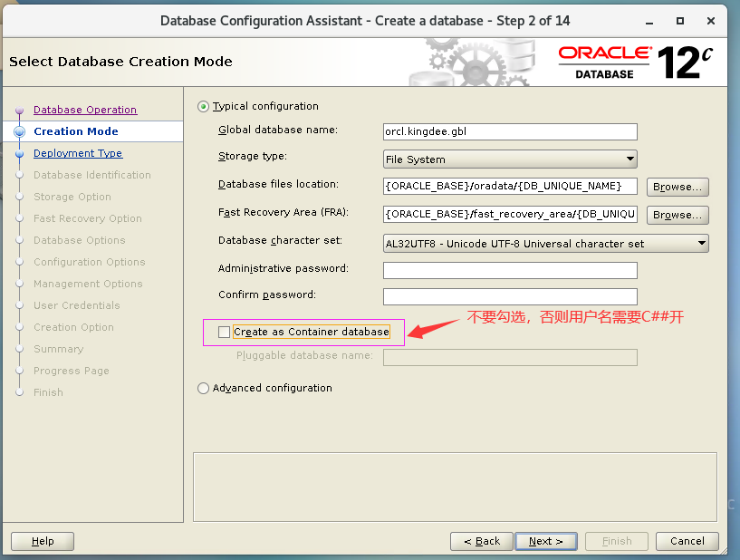Screen dimensions: 740x560
Task: Select the Advanced configuration radio button
Action: [x=203, y=388]
